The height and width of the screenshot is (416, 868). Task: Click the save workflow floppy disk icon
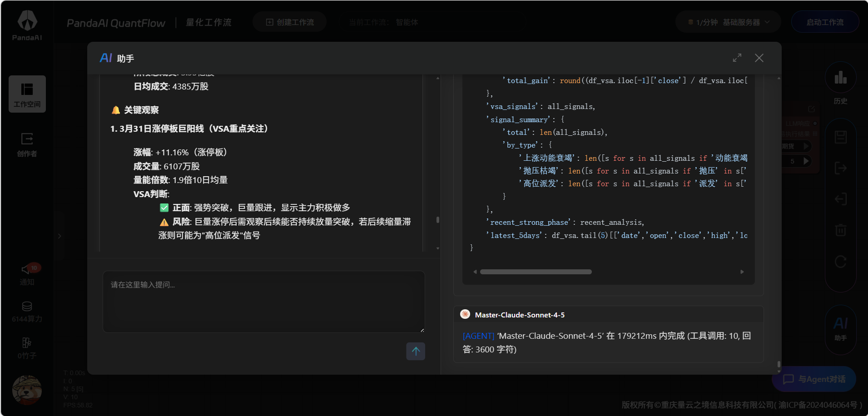pos(840,137)
